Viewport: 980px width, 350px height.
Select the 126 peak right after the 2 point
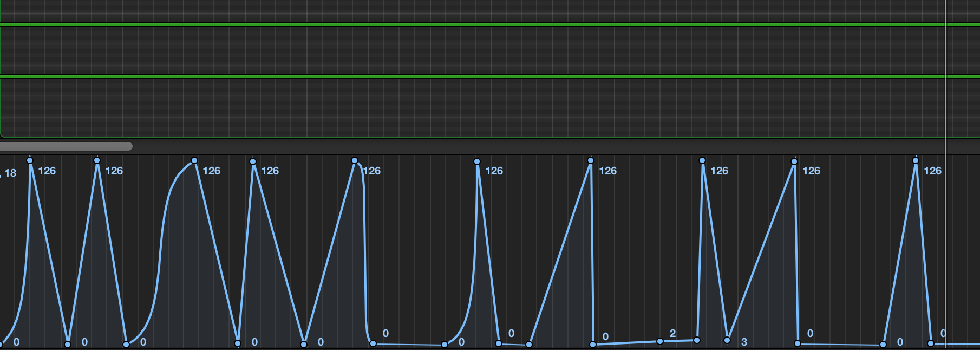pyautogui.click(x=702, y=160)
